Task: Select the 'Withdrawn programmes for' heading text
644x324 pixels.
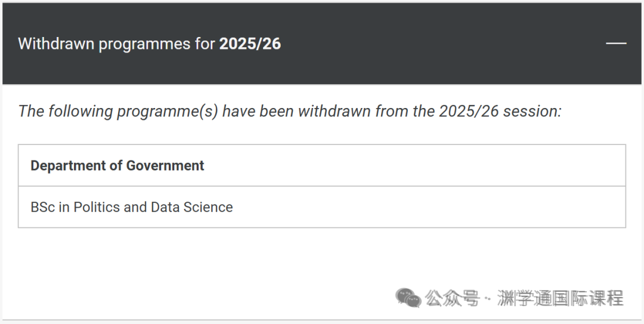Action: 117,44
